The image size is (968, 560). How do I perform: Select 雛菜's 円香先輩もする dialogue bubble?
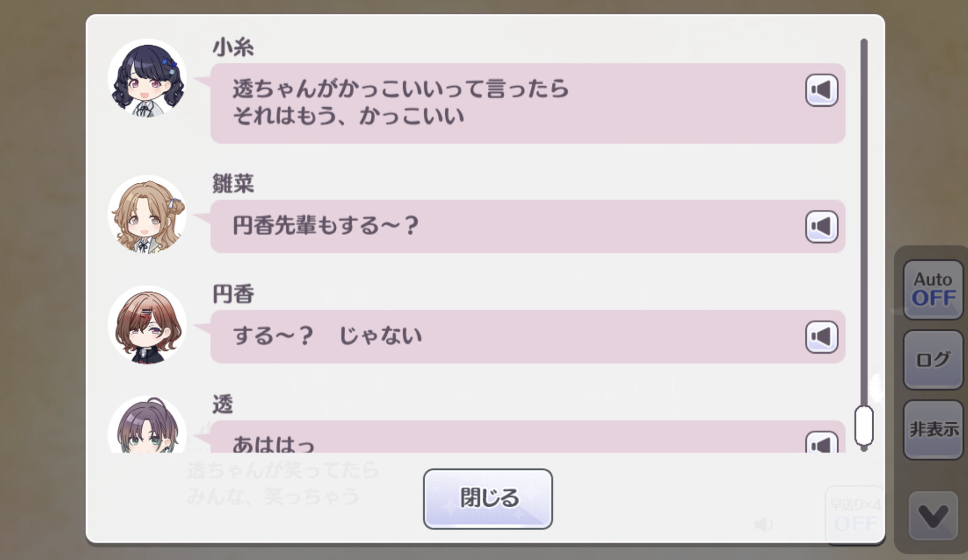(528, 226)
